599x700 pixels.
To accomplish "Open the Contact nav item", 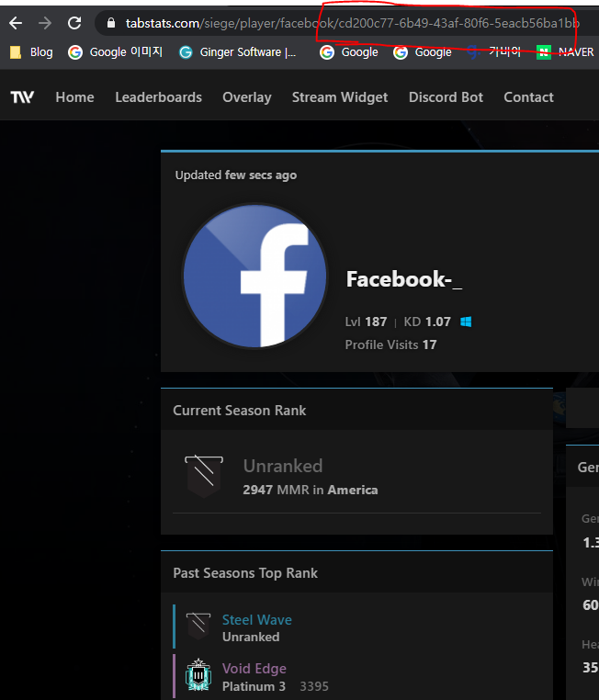I will pos(528,97).
